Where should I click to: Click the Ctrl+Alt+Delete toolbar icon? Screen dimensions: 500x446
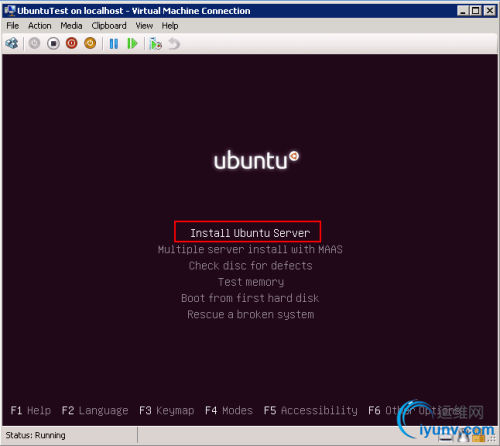click(x=12, y=43)
